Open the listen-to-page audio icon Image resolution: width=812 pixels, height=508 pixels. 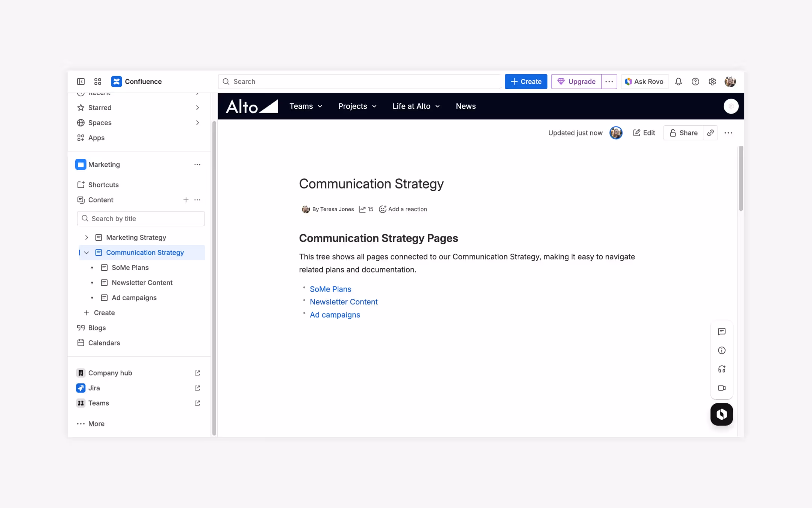tap(722, 369)
